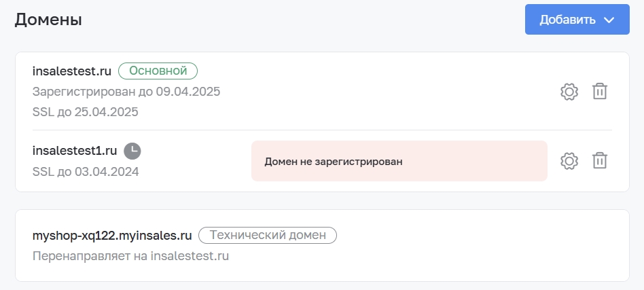
Task: Open the myshop-xq122.myinsales.ru technical domain
Action: coord(112,236)
